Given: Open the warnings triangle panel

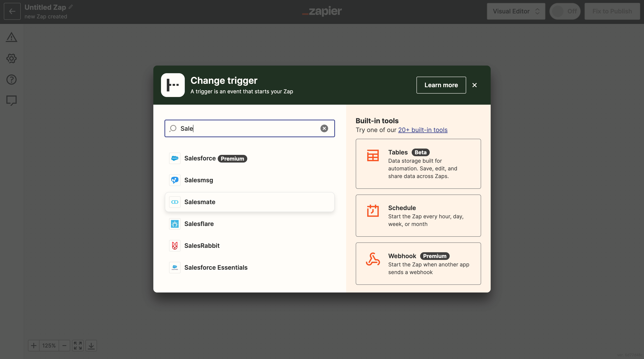Looking at the screenshot, I should click(11, 37).
